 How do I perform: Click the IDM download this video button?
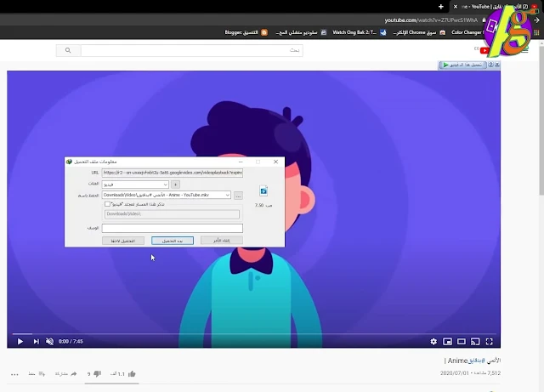[x=462, y=65]
